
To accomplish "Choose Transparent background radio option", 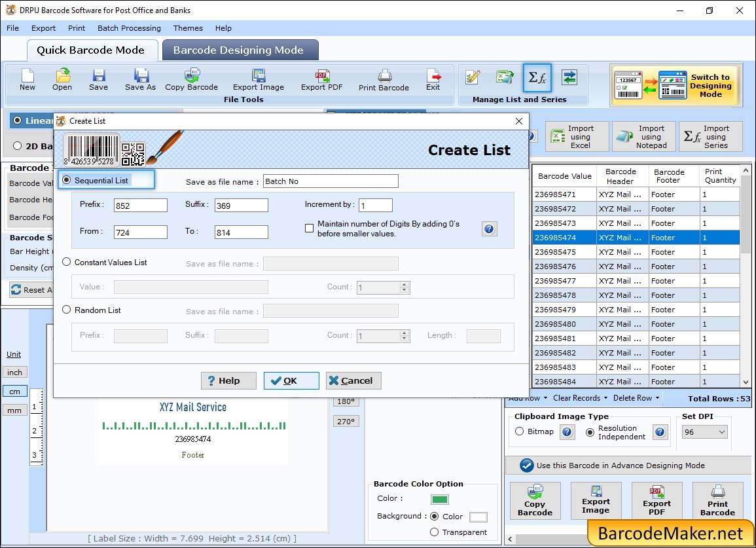I will point(435,532).
